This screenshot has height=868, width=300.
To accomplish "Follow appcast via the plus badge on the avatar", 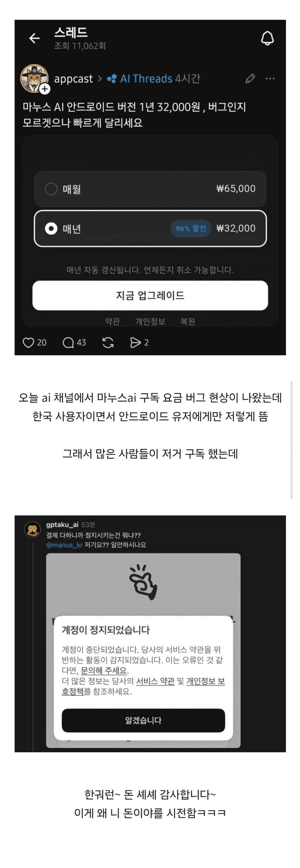I will click(44, 89).
